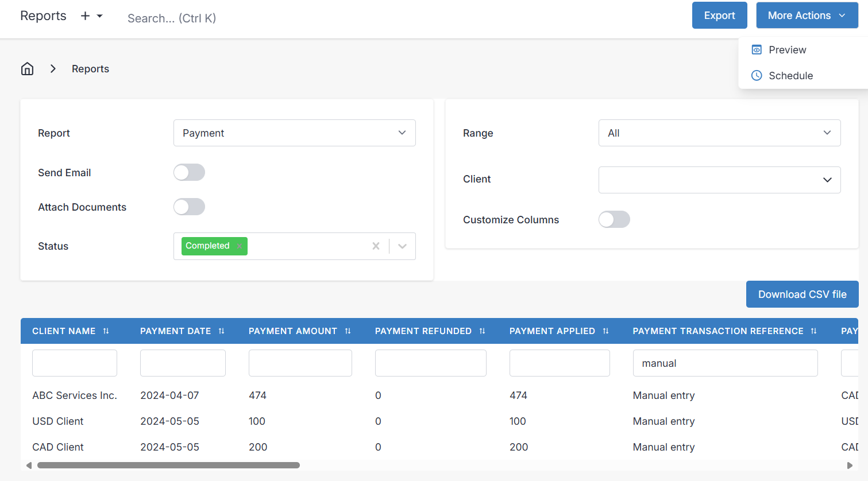Choose Schedule from the open menu

(791, 75)
